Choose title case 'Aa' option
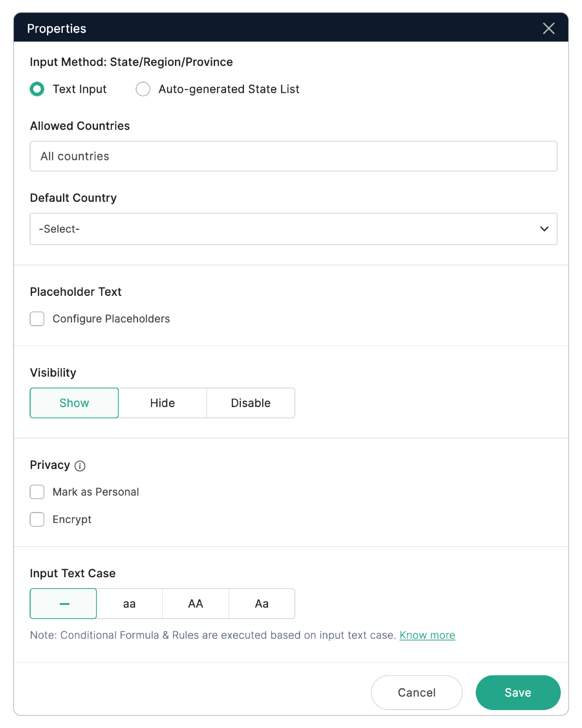This screenshot has height=728, width=582. [x=262, y=604]
